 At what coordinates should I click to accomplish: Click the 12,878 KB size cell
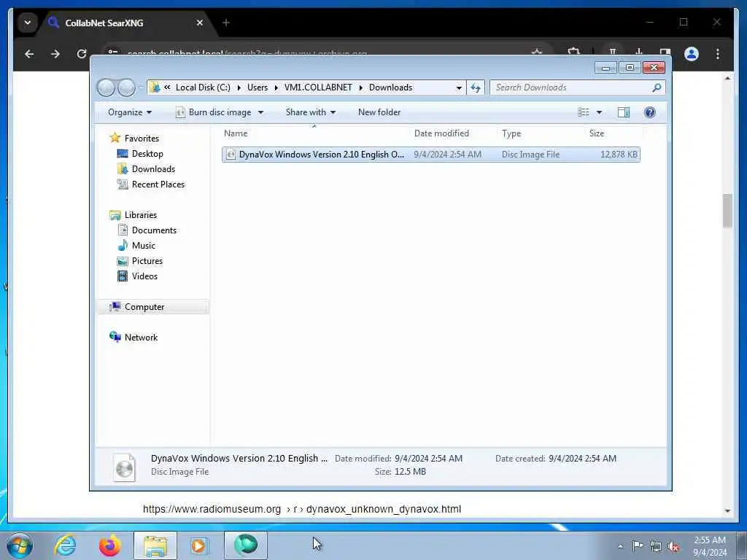pos(619,155)
